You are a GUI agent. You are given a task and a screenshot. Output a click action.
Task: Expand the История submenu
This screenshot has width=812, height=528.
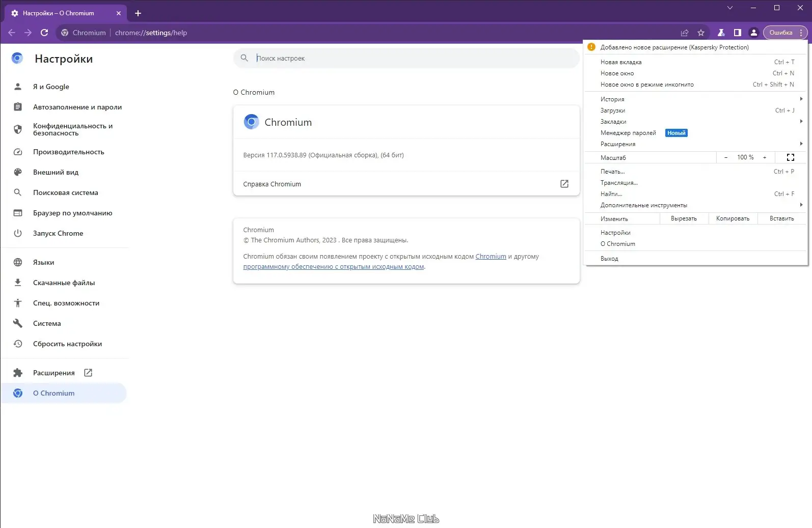tap(696, 99)
